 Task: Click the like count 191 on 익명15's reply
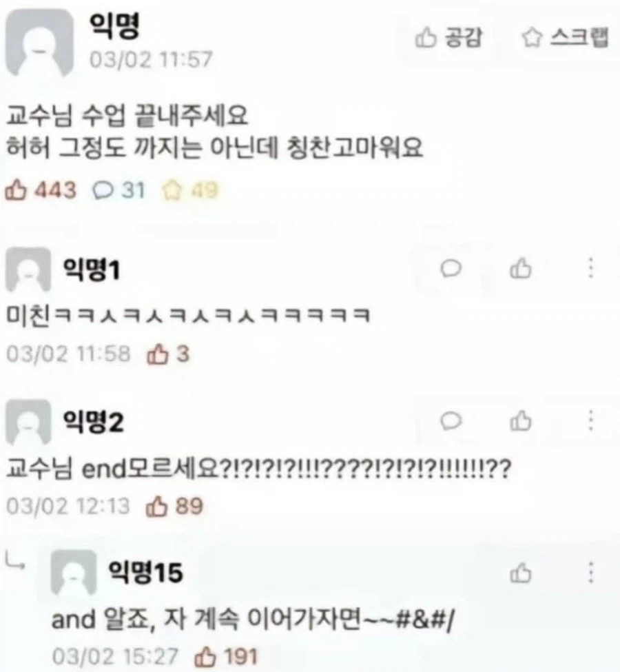pos(241,657)
